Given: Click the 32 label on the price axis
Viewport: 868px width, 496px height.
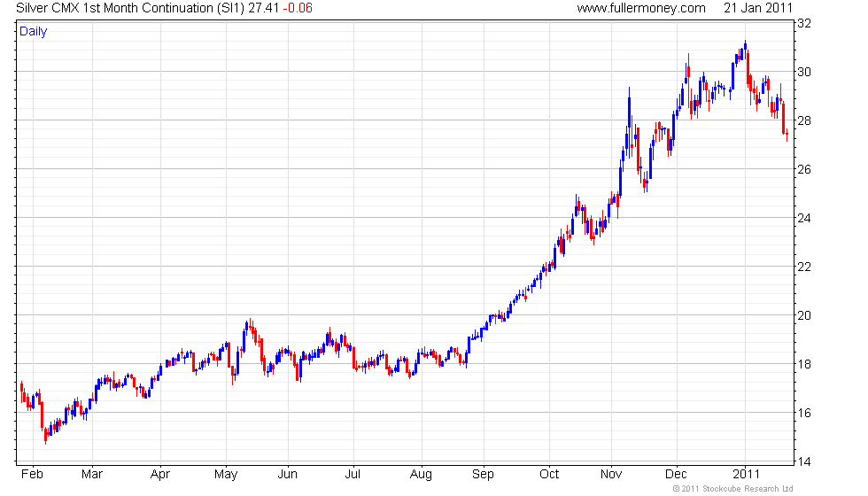Looking at the screenshot, I should click(804, 23).
